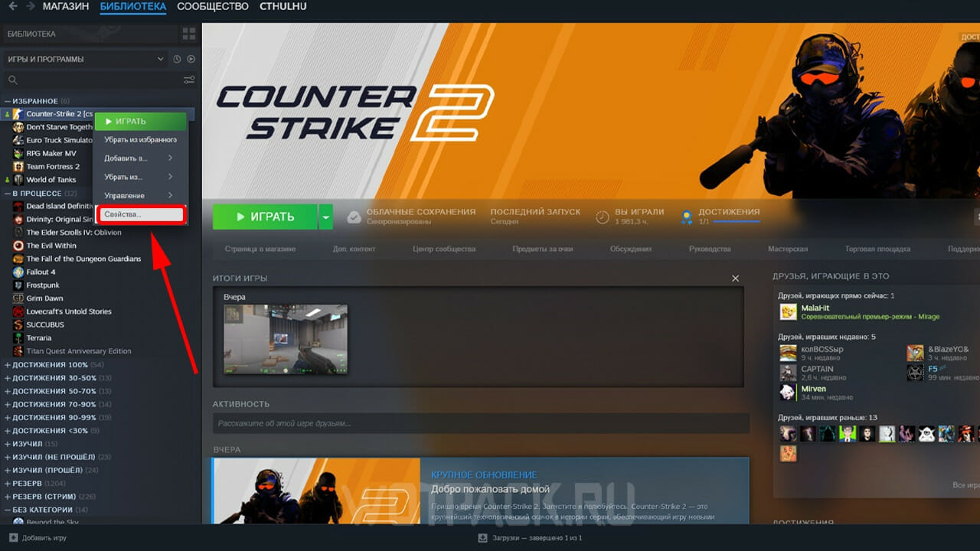980x551 pixels.
Task: Open &BlazeYO& friend avatar
Action: pos(915,353)
